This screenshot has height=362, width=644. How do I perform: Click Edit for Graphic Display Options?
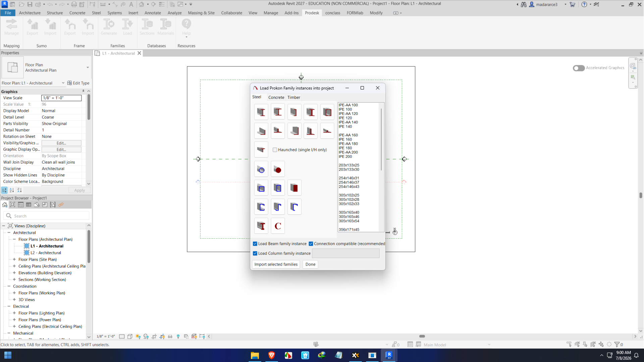[61, 149]
